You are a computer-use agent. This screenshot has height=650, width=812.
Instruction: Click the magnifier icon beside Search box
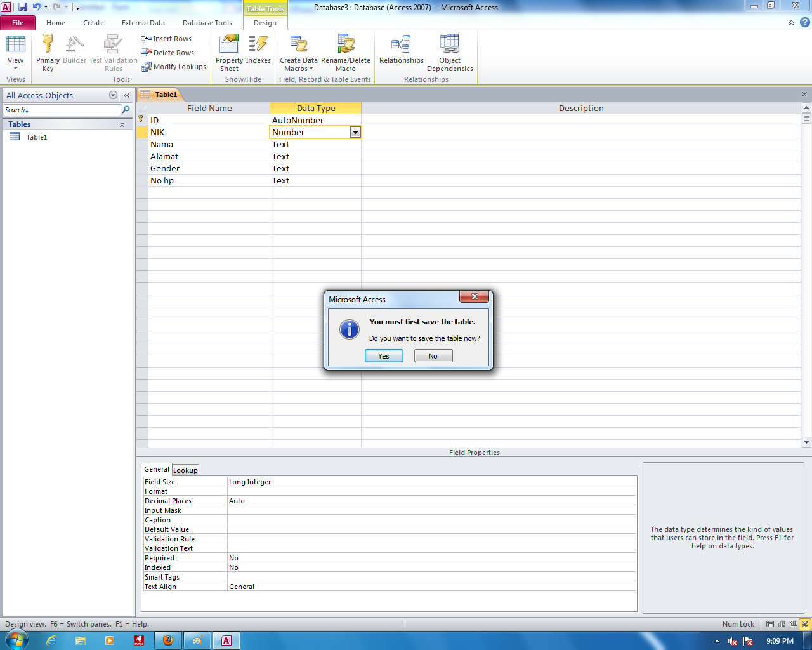pyautogui.click(x=126, y=110)
